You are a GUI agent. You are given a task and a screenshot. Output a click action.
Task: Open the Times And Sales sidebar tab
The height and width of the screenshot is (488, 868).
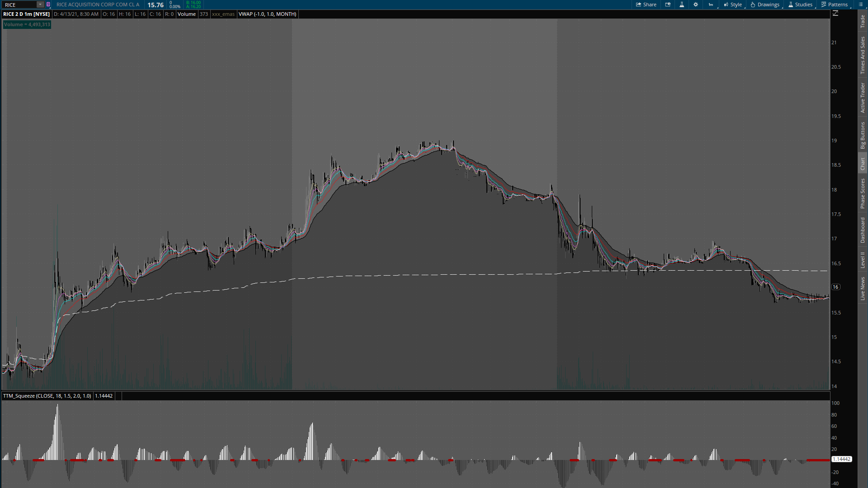point(863,55)
